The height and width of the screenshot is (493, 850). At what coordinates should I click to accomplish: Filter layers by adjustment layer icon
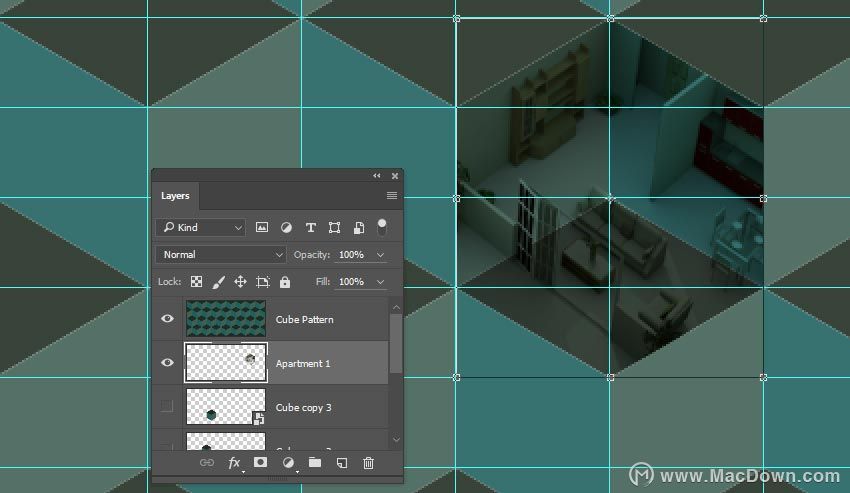[286, 228]
